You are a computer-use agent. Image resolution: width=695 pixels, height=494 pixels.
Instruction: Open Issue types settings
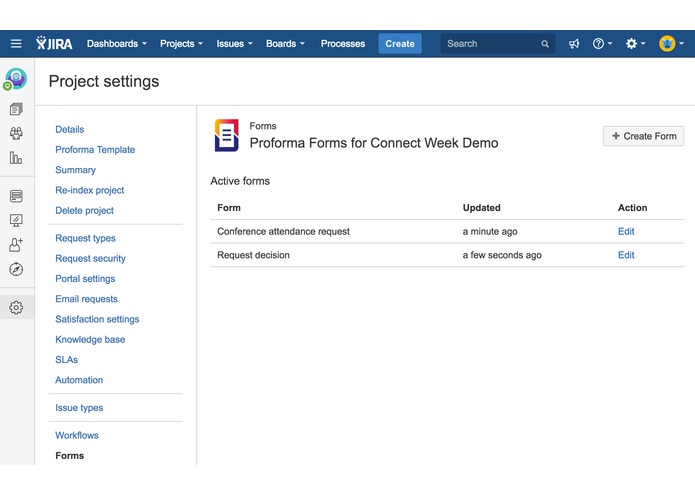point(79,408)
